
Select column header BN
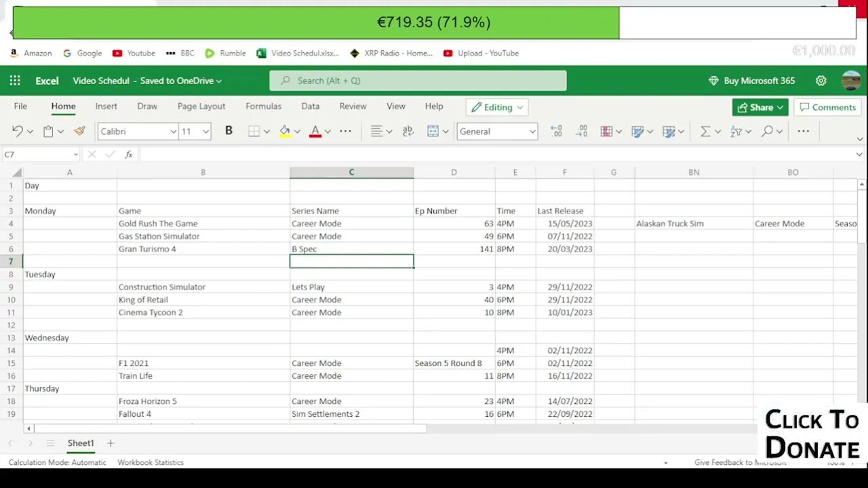pyautogui.click(x=694, y=173)
